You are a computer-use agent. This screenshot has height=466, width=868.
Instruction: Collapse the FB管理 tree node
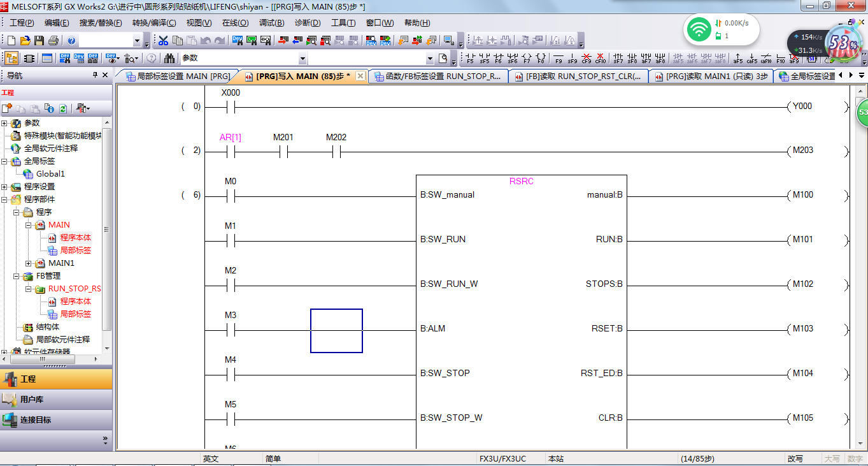17,276
